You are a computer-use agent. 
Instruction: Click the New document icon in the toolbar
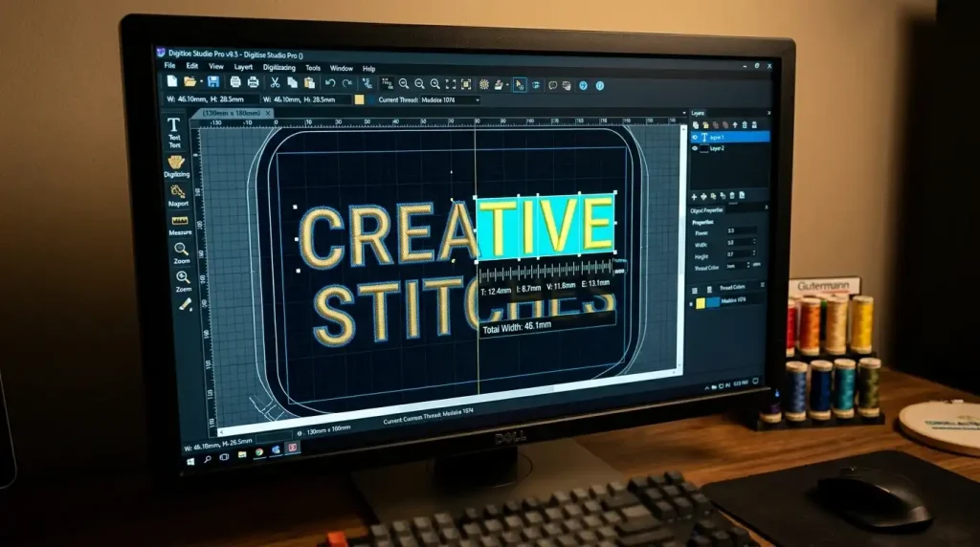pyautogui.click(x=172, y=81)
